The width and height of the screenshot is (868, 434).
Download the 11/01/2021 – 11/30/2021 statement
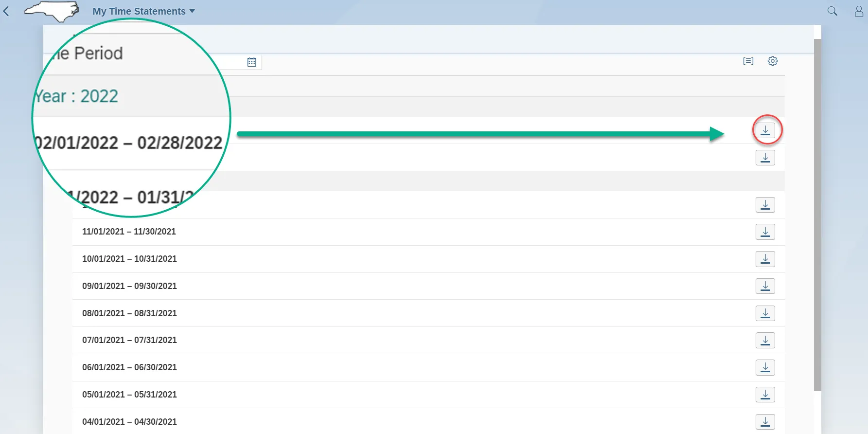765,232
